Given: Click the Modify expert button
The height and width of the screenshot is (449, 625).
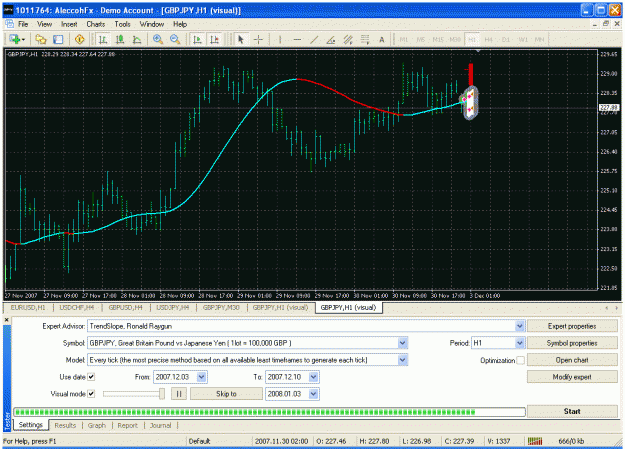Looking at the screenshot, I should 572,377.
